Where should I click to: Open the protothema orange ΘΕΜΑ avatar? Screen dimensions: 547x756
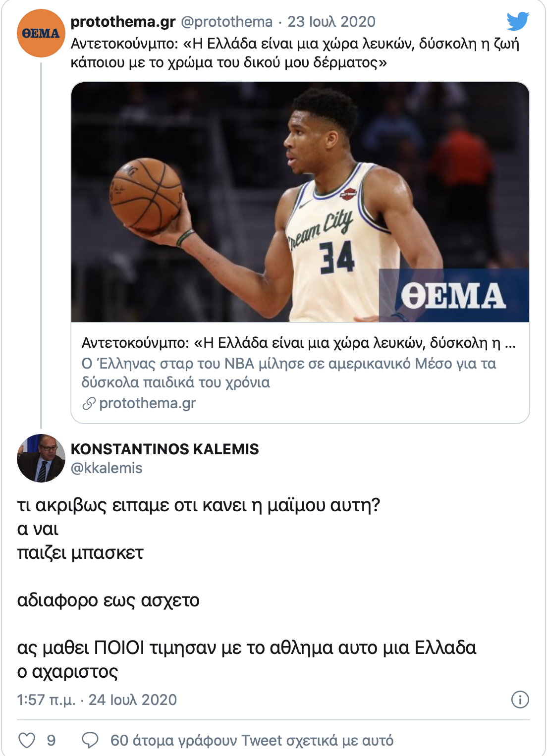[41, 33]
